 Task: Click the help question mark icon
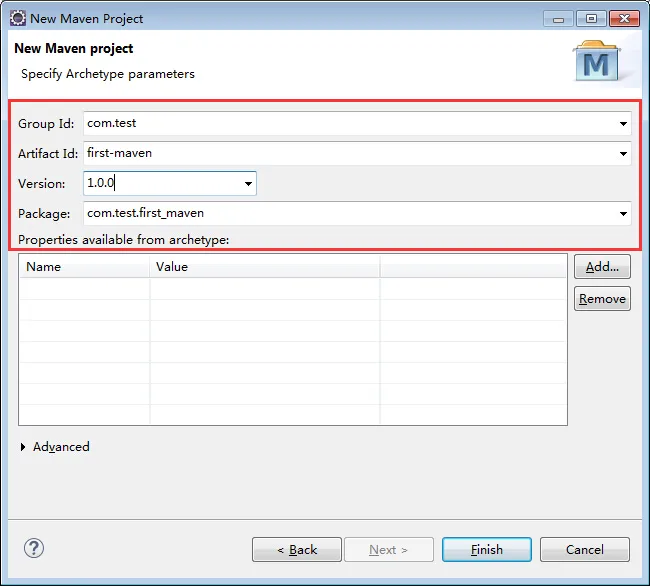click(x=34, y=549)
